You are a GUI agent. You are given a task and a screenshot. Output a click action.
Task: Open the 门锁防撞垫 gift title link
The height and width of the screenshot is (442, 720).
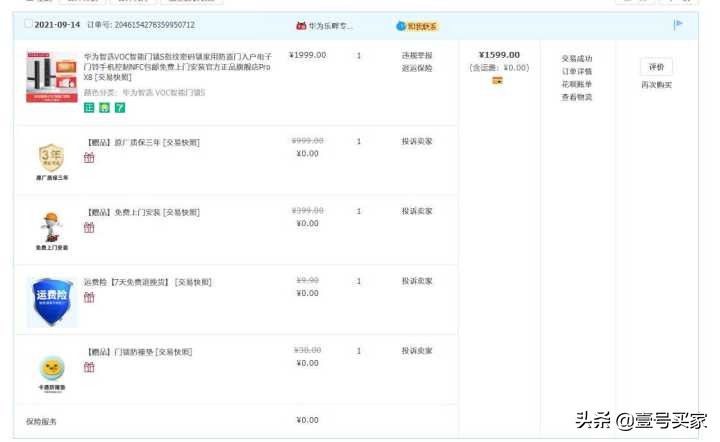[x=140, y=352]
